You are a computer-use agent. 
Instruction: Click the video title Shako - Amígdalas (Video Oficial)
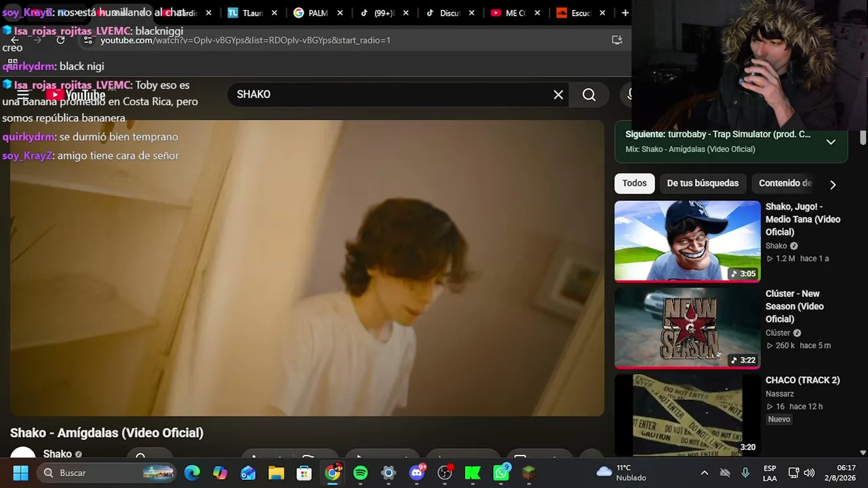coord(106,433)
